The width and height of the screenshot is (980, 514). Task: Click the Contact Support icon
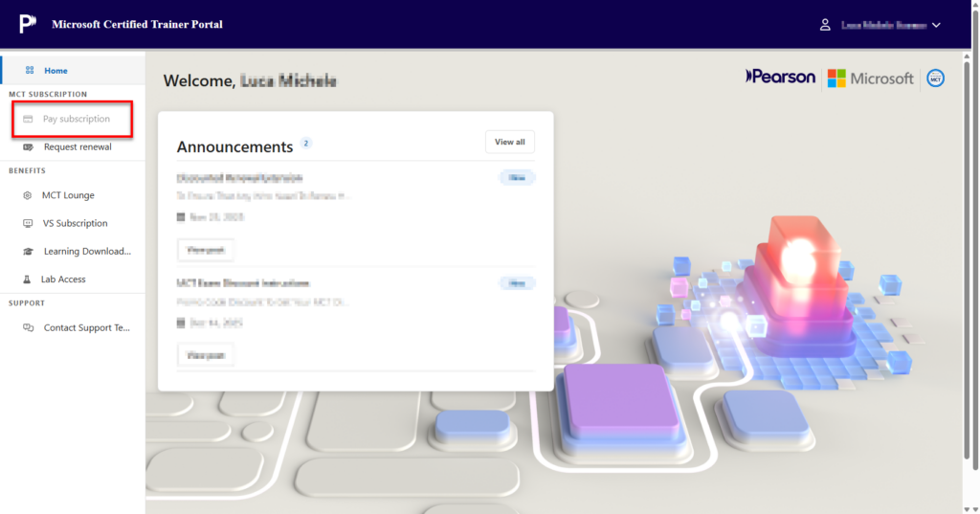[28, 327]
